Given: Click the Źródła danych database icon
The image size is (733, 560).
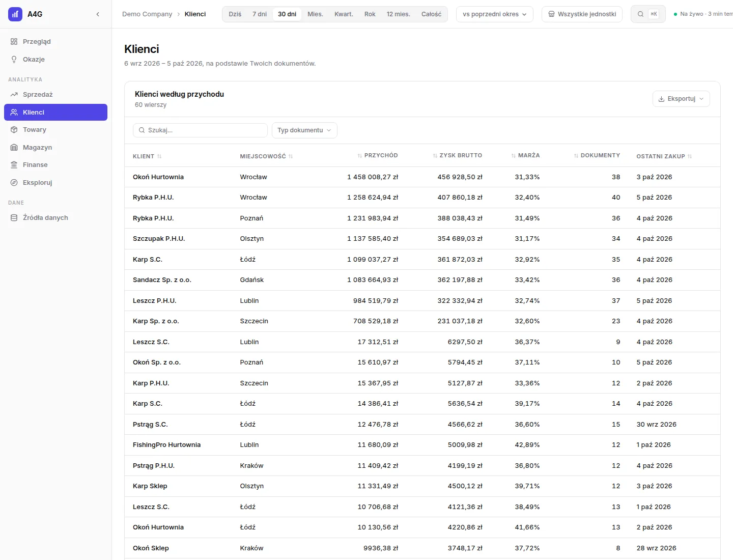Looking at the screenshot, I should [14, 218].
